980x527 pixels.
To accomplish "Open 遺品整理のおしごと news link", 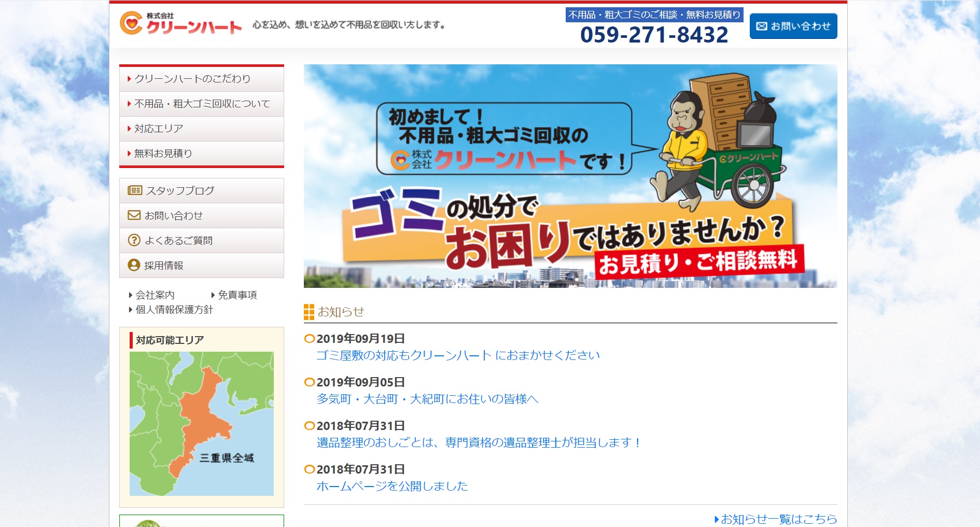I will tap(479, 442).
